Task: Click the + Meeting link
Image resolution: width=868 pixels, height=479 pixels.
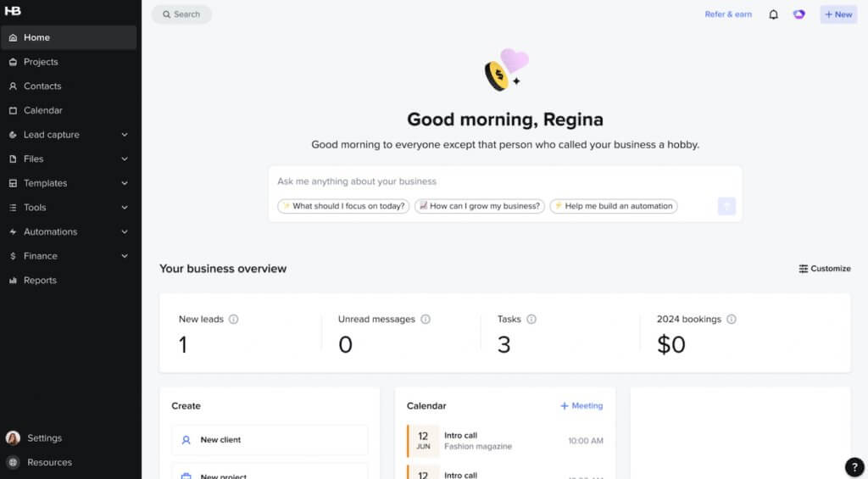Action: tap(581, 406)
